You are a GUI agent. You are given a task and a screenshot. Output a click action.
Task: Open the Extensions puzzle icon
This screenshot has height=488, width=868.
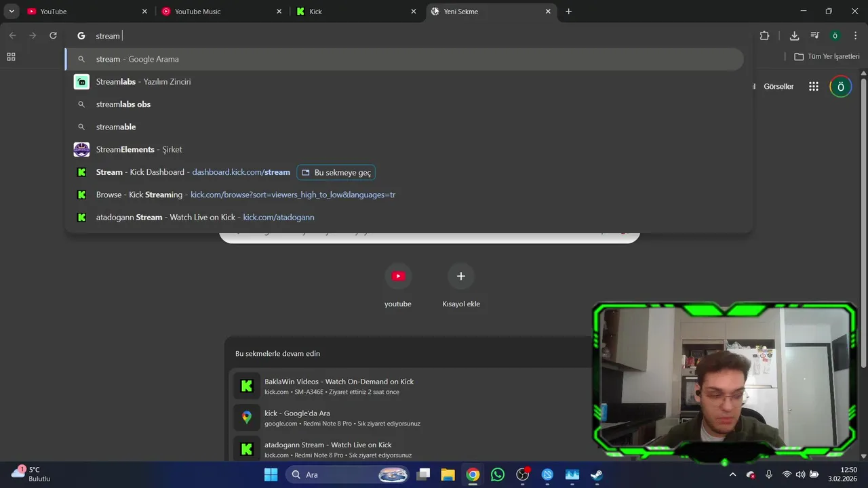(765, 36)
